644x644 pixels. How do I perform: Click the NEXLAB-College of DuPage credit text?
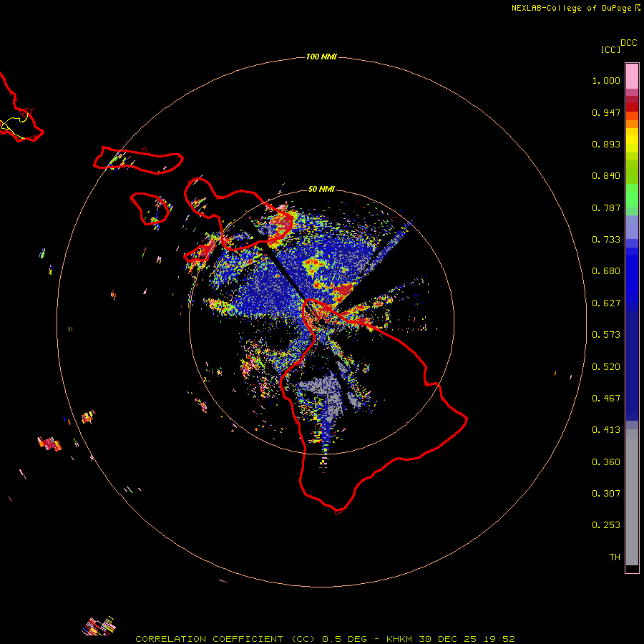pyautogui.click(x=575, y=8)
